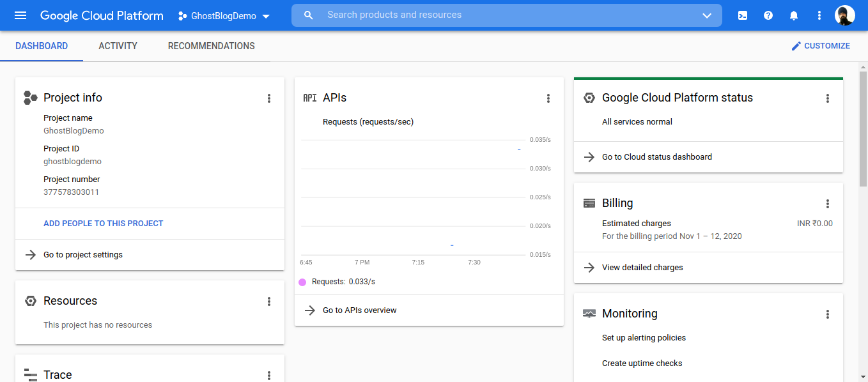This screenshot has width=868, height=382.
Task: Switch to the ACTIVITY tab
Action: point(118,45)
